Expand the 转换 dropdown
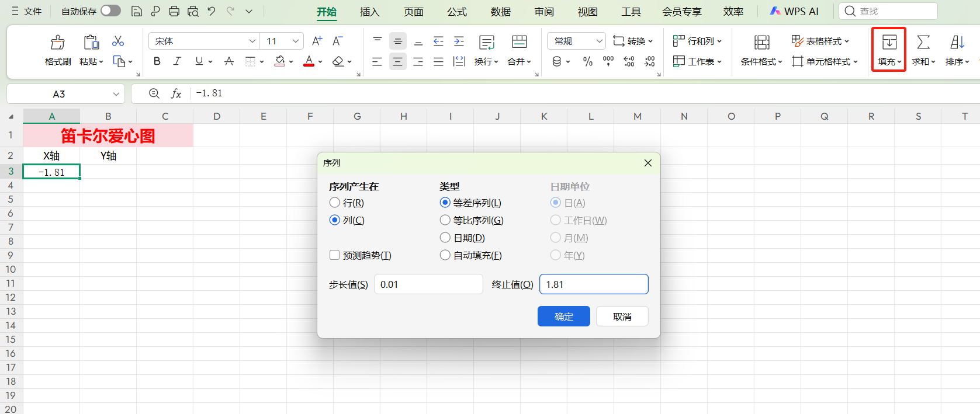Screen dimensions: 980x414 [650, 41]
